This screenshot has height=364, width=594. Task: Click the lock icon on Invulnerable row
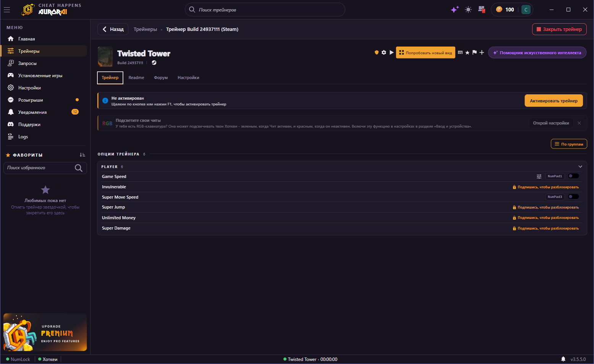(x=515, y=187)
